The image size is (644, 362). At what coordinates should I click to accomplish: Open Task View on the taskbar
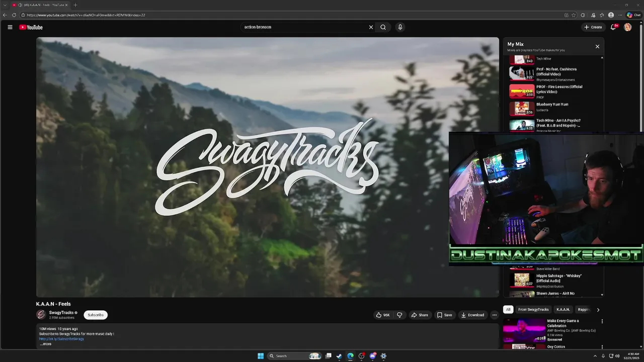click(328, 356)
